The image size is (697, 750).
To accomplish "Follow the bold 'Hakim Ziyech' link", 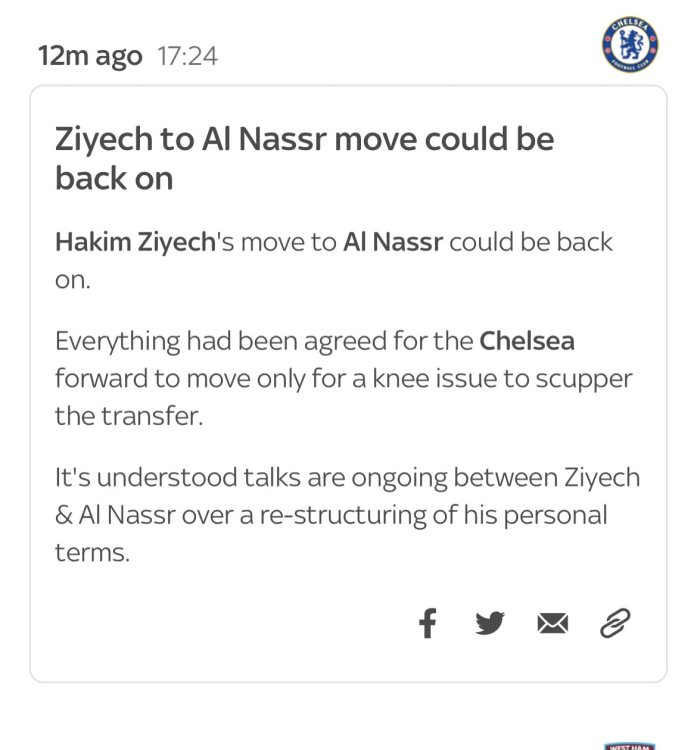I will [x=135, y=242].
